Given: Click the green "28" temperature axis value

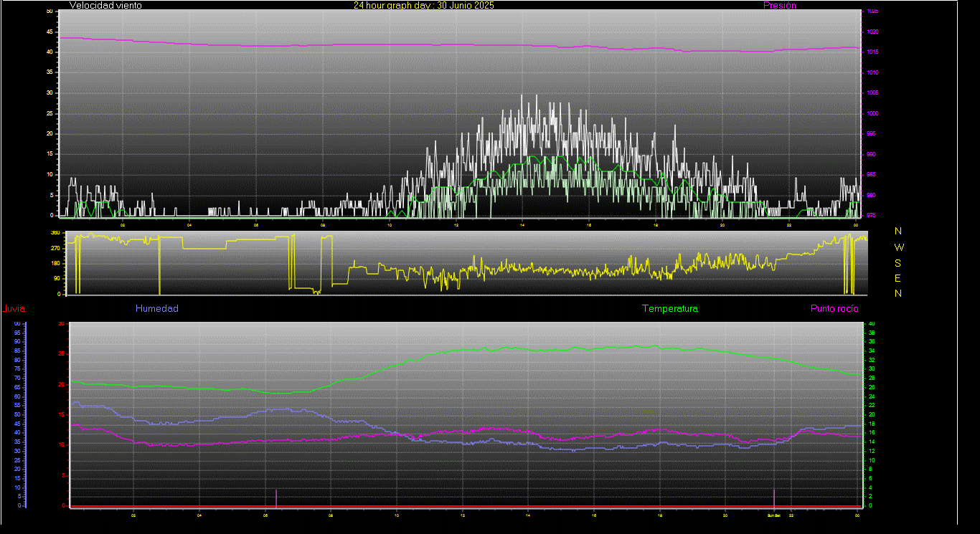Looking at the screenshot, I should click(x=872, y=378).
